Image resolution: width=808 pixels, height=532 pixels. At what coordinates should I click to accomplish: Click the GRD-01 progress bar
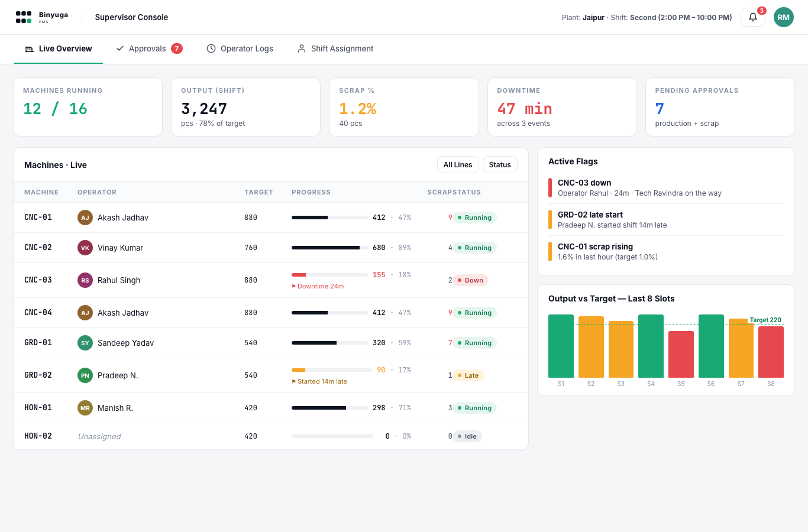click(329, 343)
